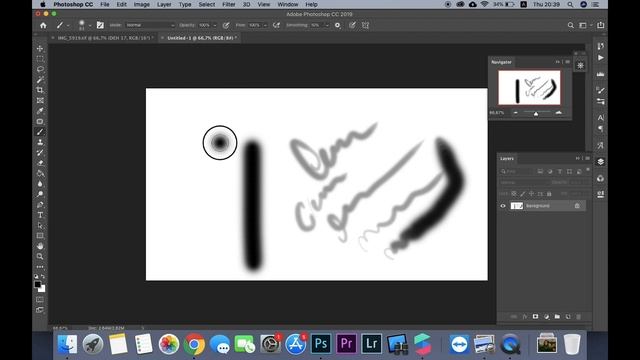Select the Magic Wand tool
The image size is (640, 360).
[x=40, y=80]
